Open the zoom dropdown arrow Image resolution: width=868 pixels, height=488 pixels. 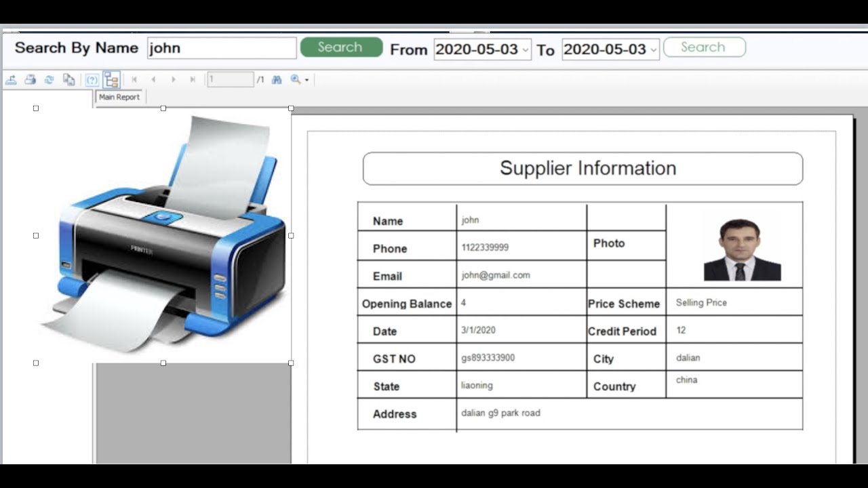click(307, 80)
